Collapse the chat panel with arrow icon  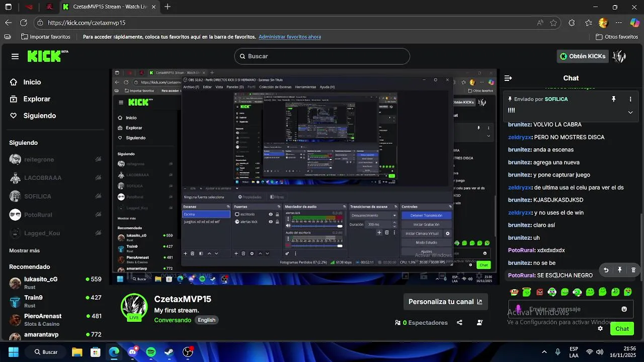[508, 78]
